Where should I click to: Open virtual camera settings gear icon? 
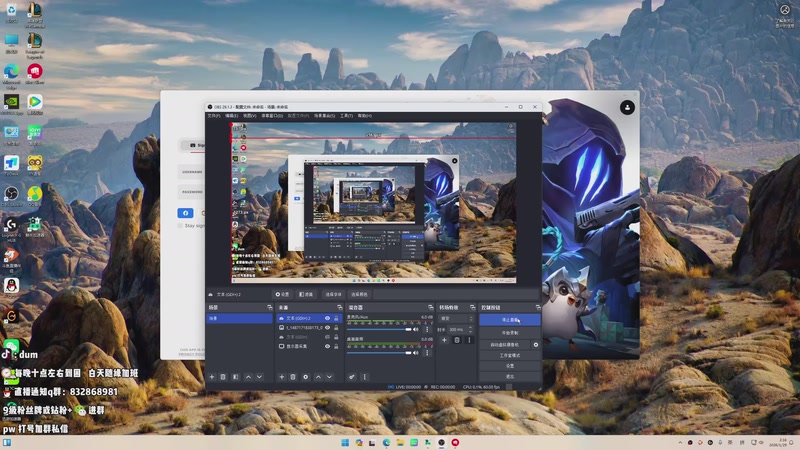pyautogui.click(x=535, y=344)
